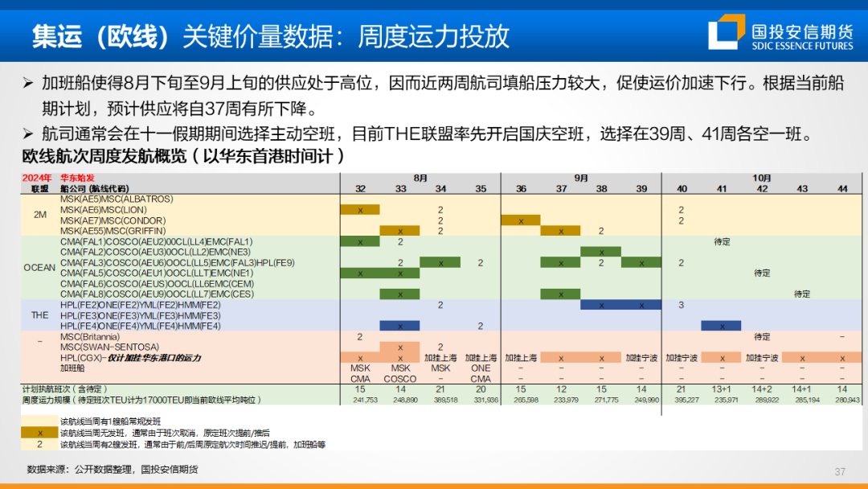
Task: Select the slide title 集运（欧线）关键价量数据
Action: click(x=181, y=36)
